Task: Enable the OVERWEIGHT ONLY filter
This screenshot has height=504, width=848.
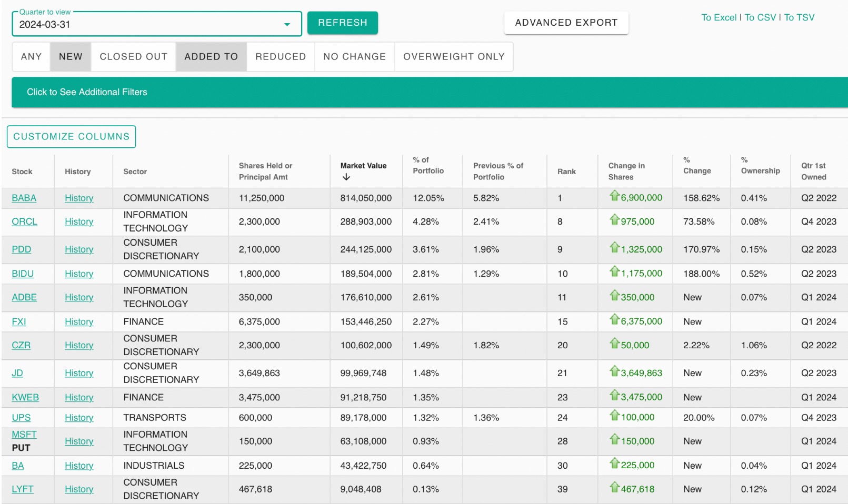Action: pyautogui.click(x=454, y=57)
